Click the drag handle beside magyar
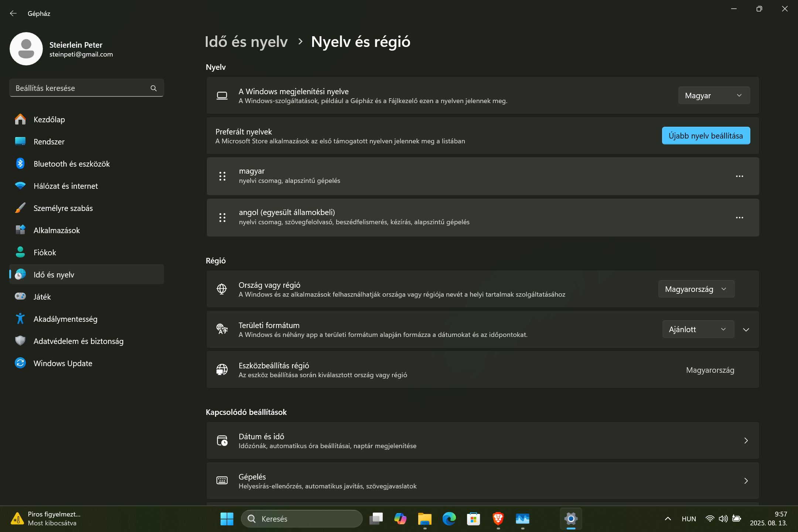The width and height of the screenshot is (798, 532). click(222, 176)
